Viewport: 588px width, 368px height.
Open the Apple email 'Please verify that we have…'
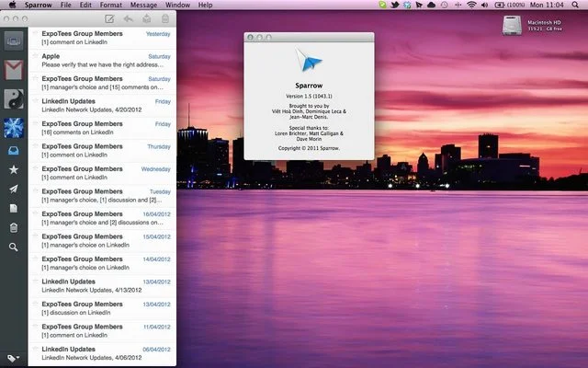(102, 61)
